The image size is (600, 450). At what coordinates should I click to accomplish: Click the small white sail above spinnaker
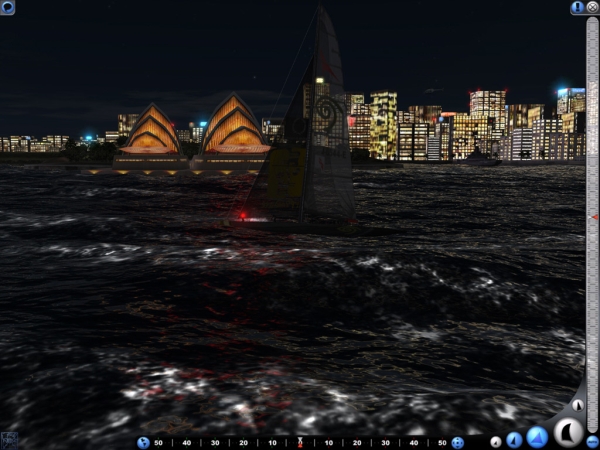click(x=577, y=406)
